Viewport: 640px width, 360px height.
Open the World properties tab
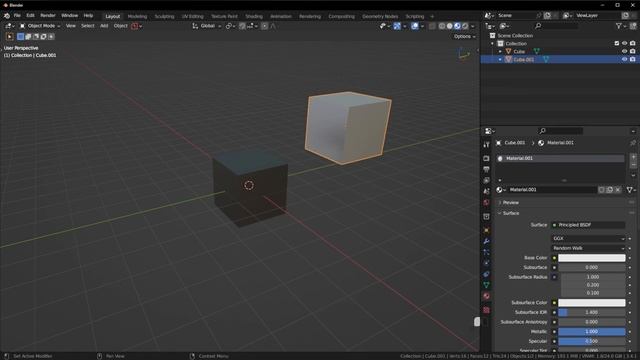click(x=486, y=202)
